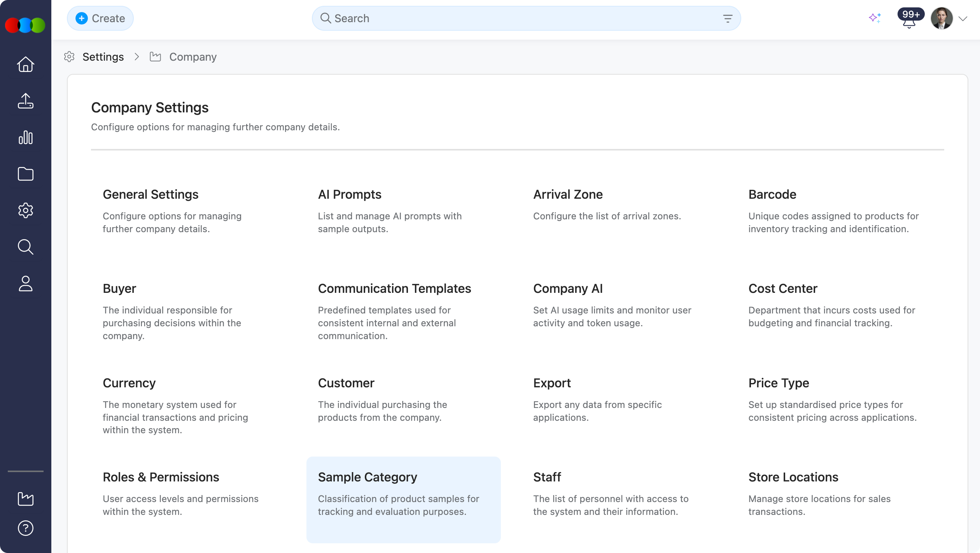Image resolution: width=980 pixels, height=553 pixels.
Task: Click the user avatar photo
Action: coord(941,18)
